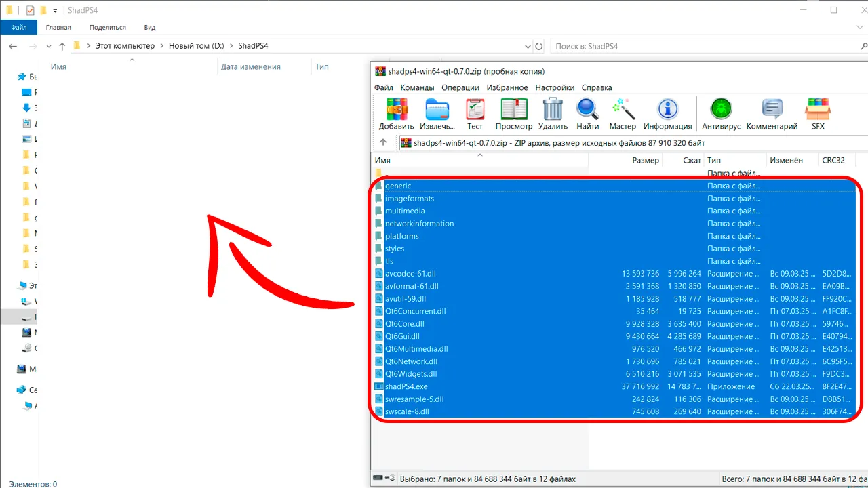This screenshot has height=488, width=868.
Task: Sort archive list by Сжат column
Action: click(683, 161)
